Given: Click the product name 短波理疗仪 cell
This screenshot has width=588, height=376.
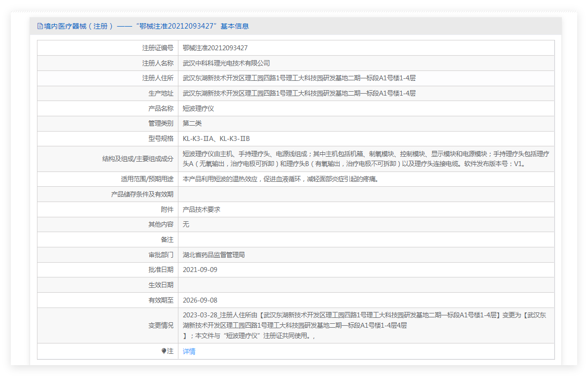Looking at the screenshot, I should [x=198, y=108].
